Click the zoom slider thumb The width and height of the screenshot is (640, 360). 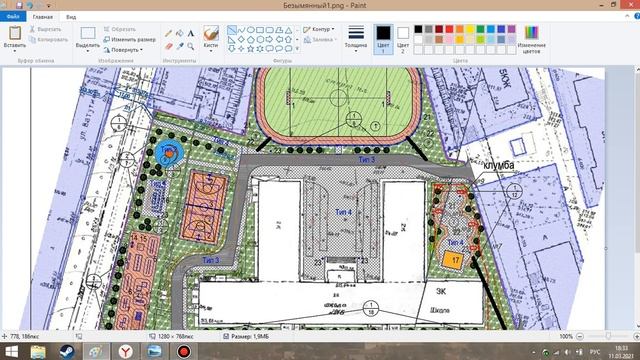608,336
